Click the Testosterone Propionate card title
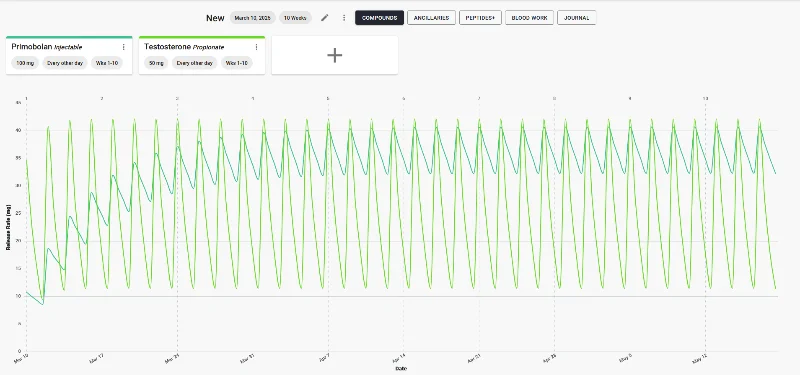 click(184, 47)
